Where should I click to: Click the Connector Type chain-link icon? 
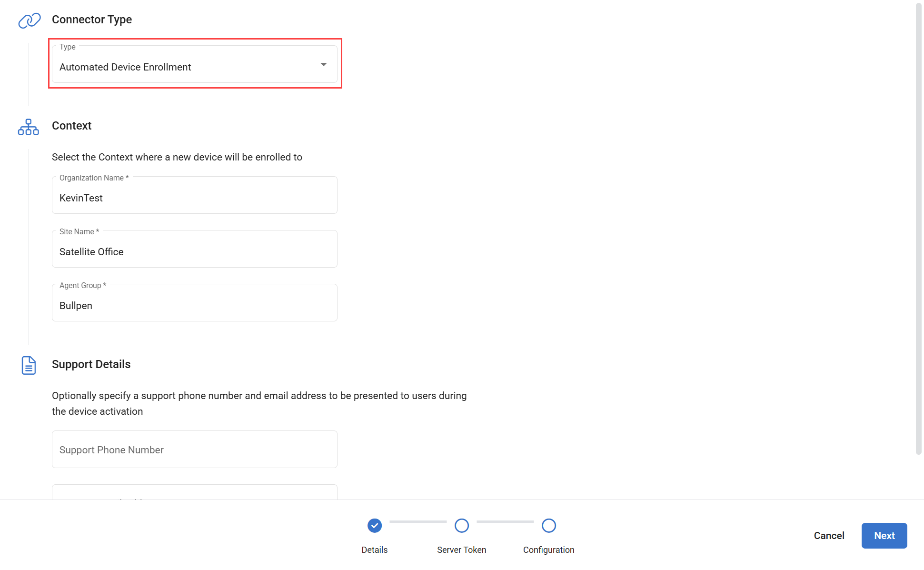29,20
